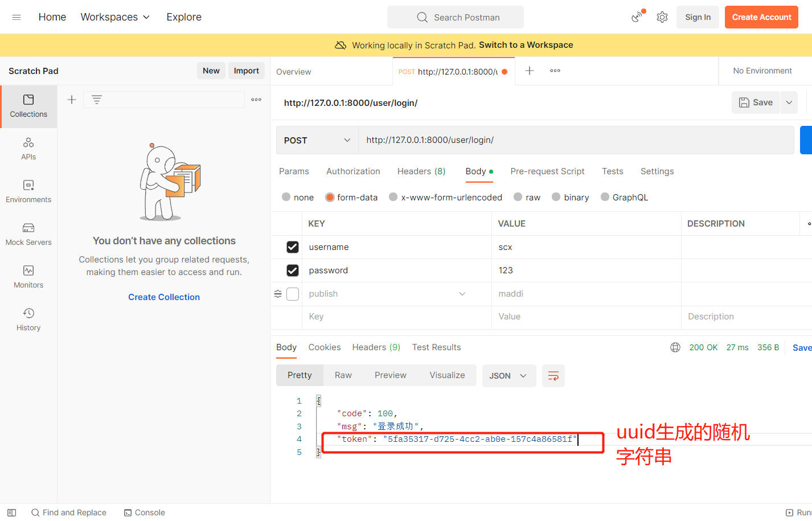The image size is (812, 521).
Task: Open the response Headers (9) tab
Action: tap(376, 347)
